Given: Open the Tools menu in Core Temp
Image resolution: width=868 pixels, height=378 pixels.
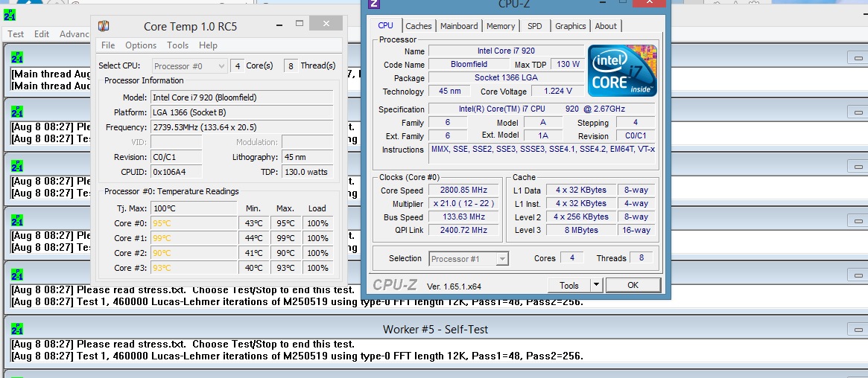Looking at the screenshot, I should click(x=177, y=45).
